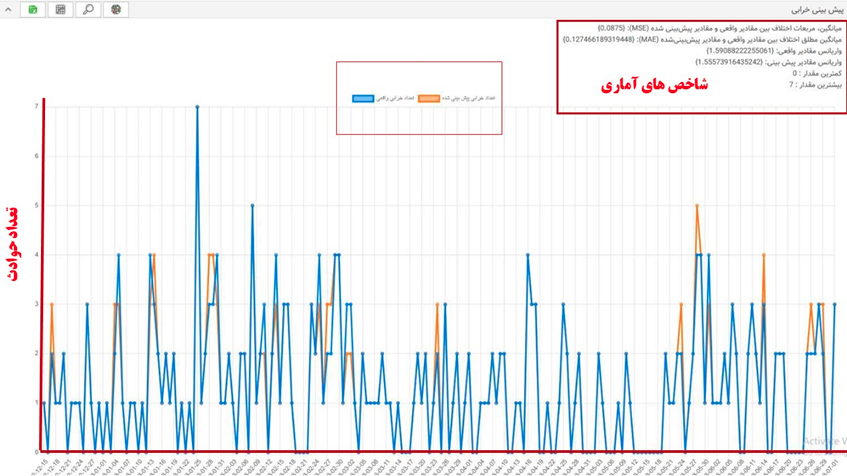Click the maximum value 'بیشترین مقدار : 7' line

(x=815, y=86)
